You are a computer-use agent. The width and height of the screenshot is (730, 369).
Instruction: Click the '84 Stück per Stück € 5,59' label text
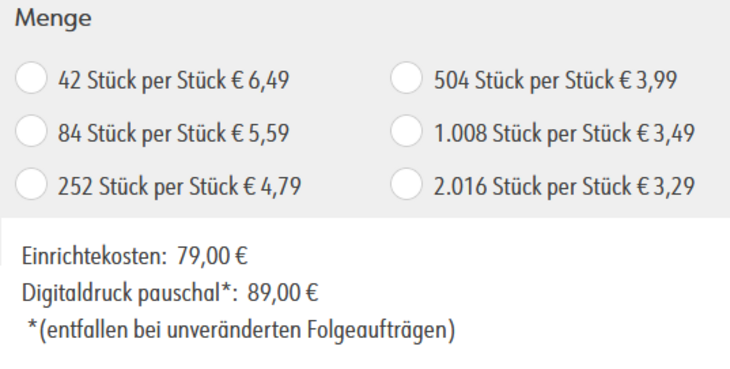[x=174, y=134]
